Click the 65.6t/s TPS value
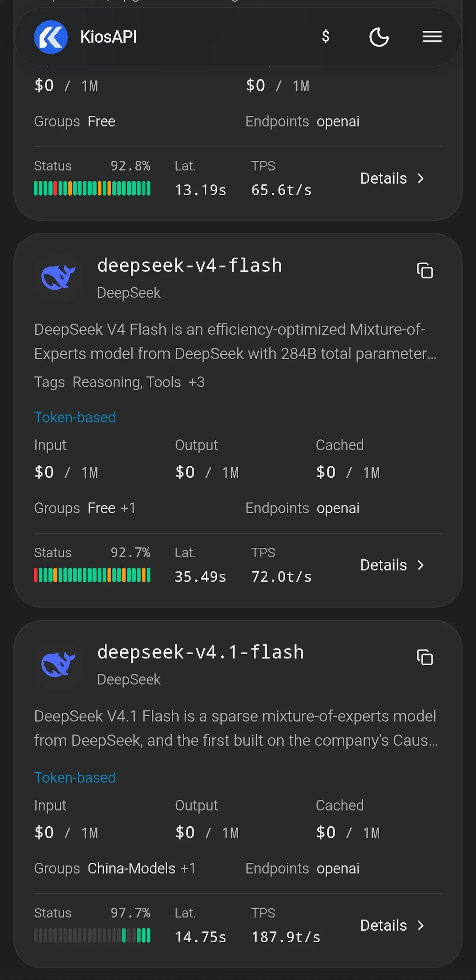The width and height of the screenshot is (476, 980). 281,190
